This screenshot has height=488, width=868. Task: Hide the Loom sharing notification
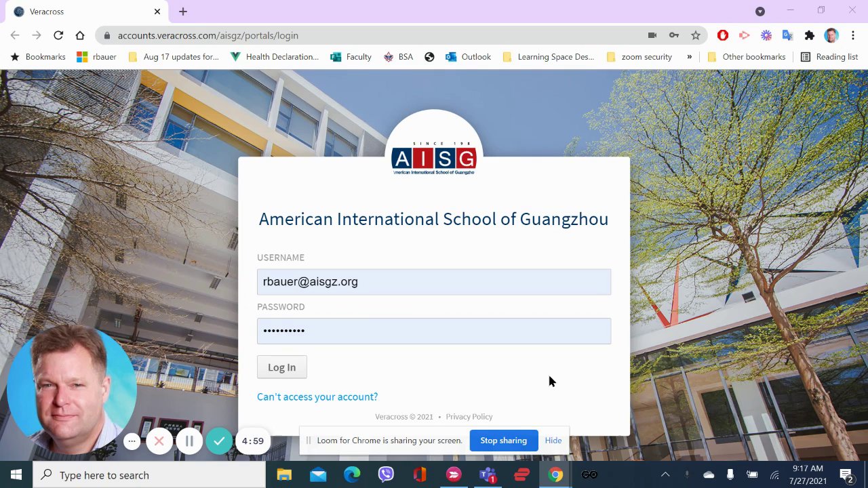click(x=553, y=441)
